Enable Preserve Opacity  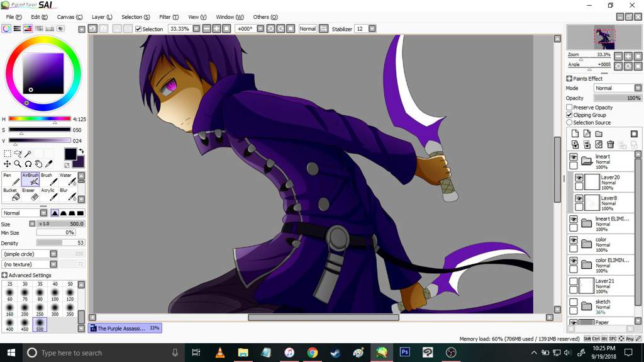(x=569, y=108)
